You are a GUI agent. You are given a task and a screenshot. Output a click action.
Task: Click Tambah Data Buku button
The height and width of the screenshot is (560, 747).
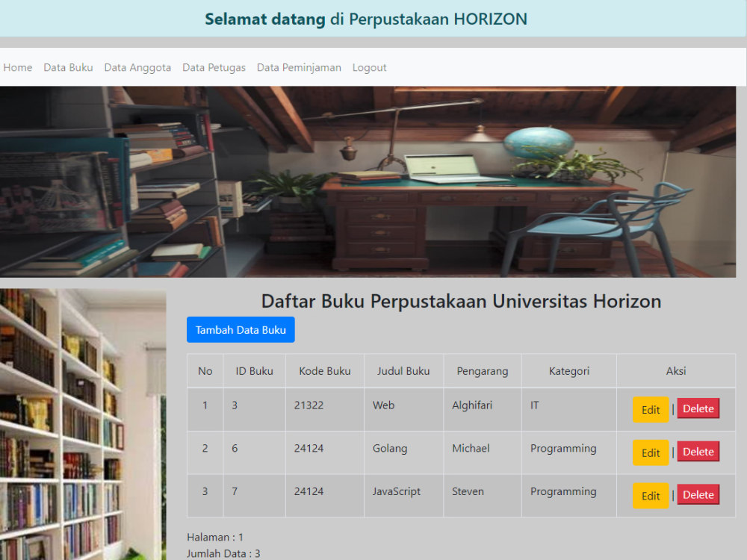241,329
